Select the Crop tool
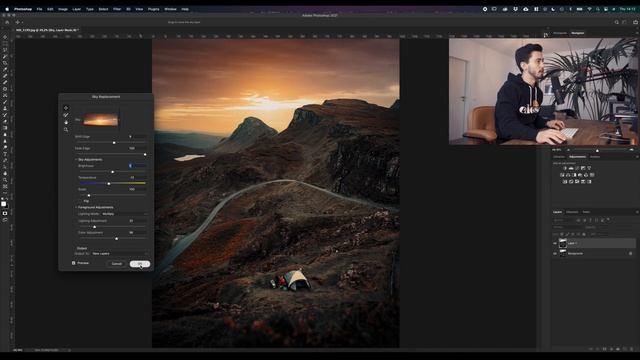The height and width of the screenshot is (360, 640). [x=5, y=63]
